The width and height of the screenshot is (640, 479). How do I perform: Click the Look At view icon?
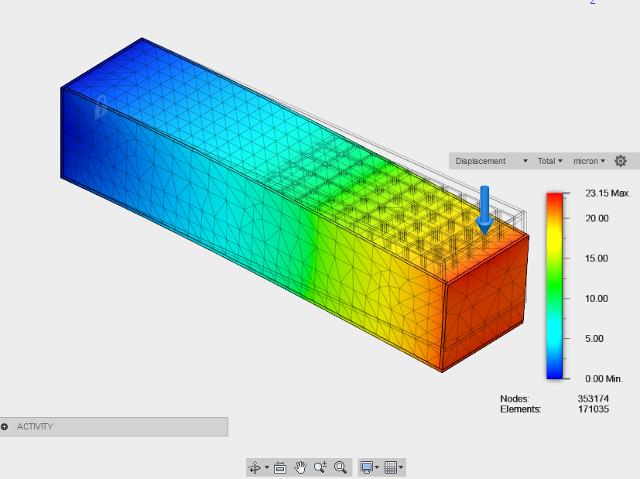tap(280, 467)
